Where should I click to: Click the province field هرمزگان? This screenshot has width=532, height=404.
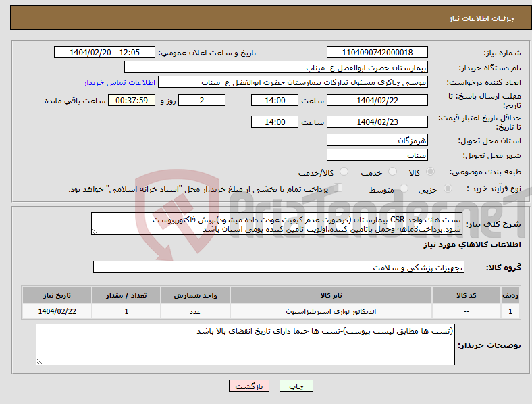[377, 140]
